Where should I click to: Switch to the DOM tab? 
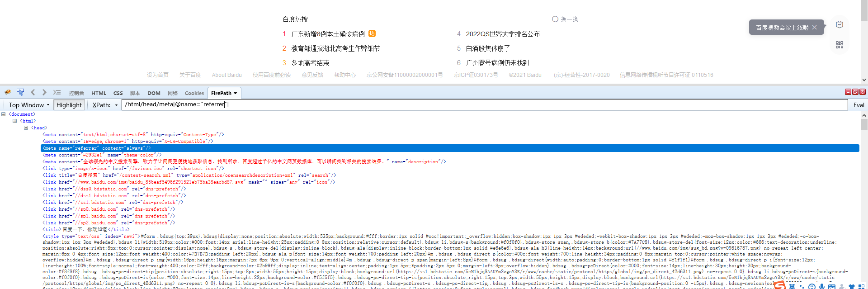point(154,93)
